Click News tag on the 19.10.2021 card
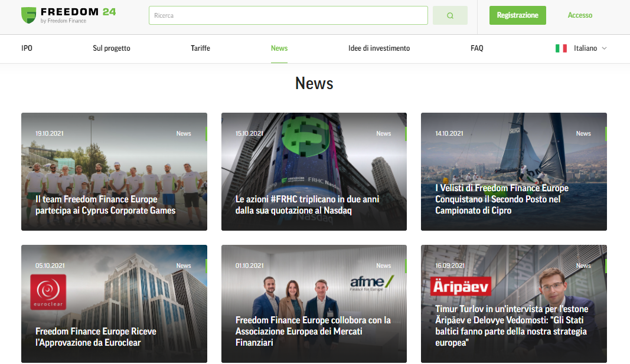630x364 pixels. point(184,133)
